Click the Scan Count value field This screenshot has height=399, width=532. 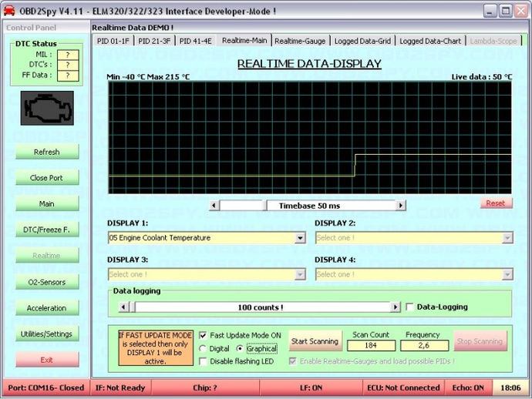[x=371, y=345]
